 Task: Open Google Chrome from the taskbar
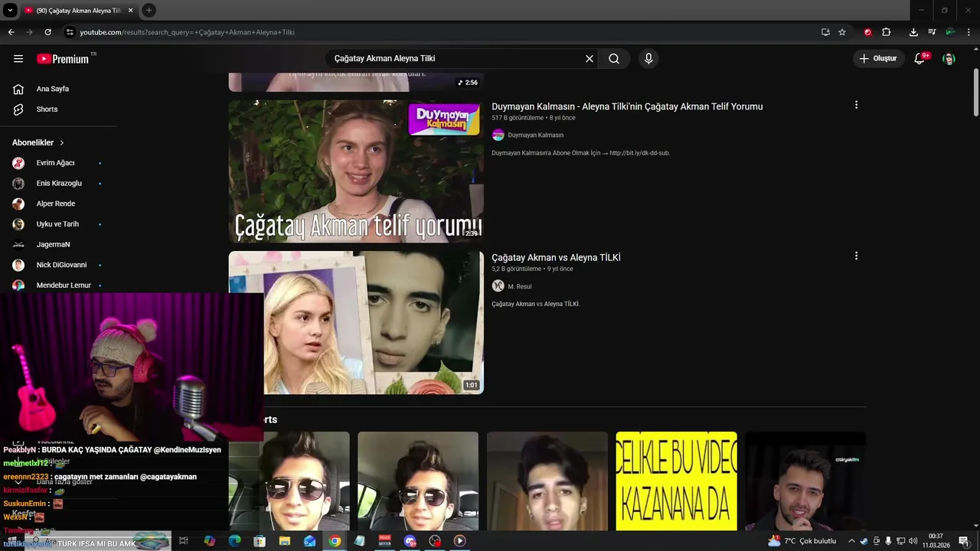pyautogui.click(x=335, y=541)
